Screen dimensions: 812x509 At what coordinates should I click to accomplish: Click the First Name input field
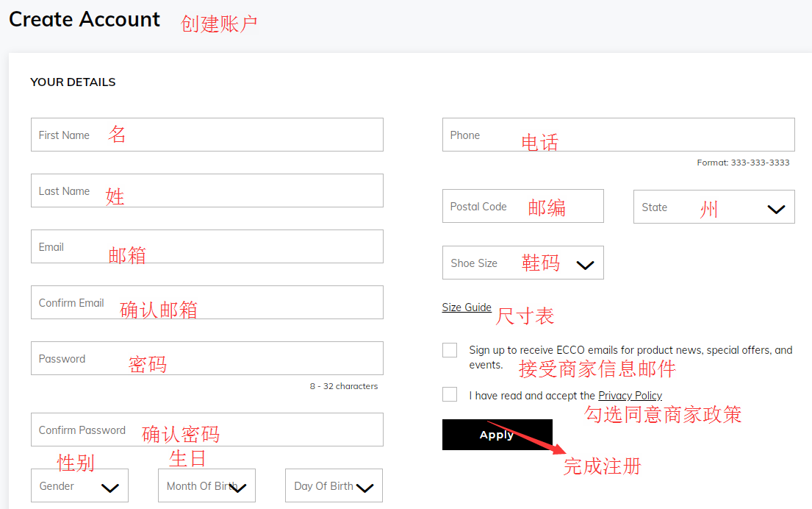[x=206, y=135]
